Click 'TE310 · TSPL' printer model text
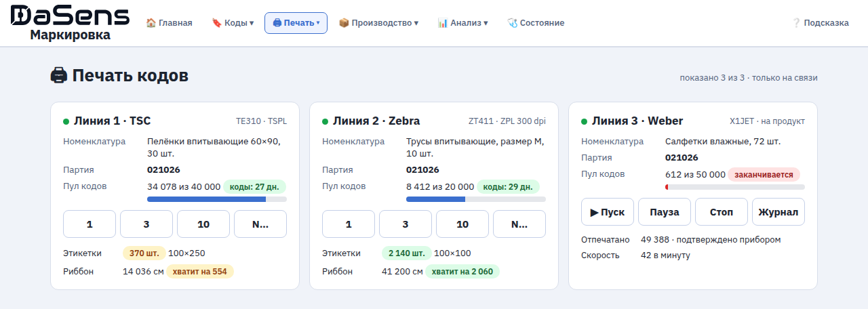868x309 pixels. tap(261, 121)
